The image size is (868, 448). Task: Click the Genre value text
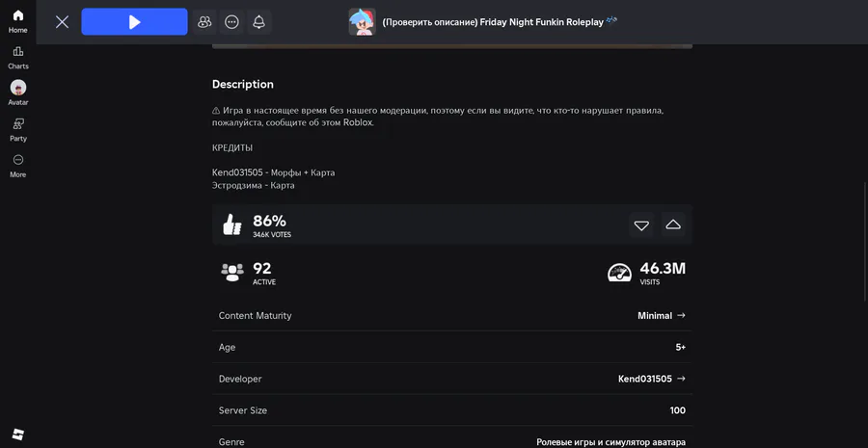[x=610, y=441]
